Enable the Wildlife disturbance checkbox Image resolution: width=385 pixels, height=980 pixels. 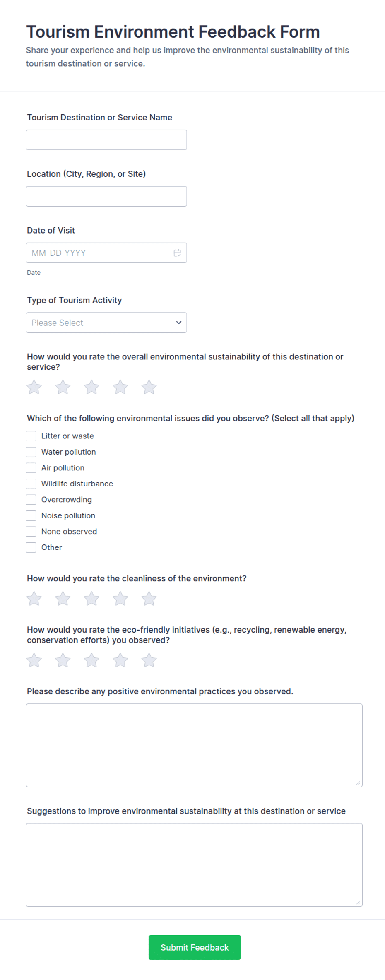coord(31,484)
